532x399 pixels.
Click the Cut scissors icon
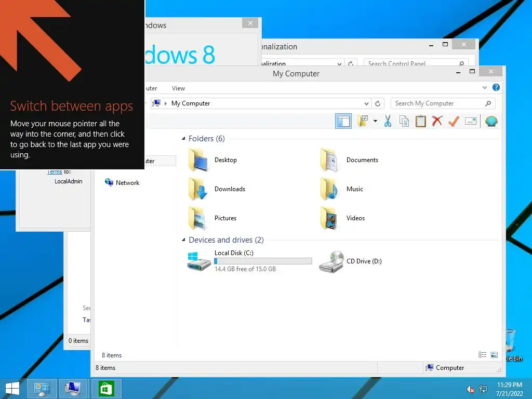point(388,121)
